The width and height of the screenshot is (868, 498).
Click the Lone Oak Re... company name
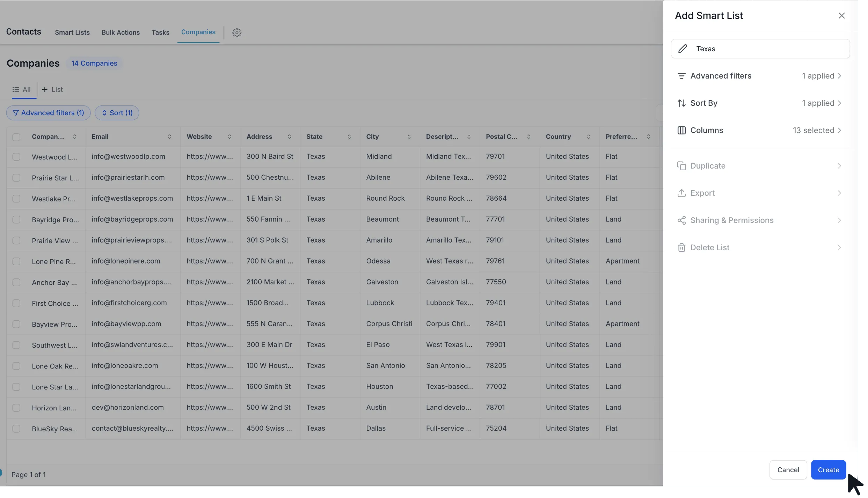(x=55, y=366)
